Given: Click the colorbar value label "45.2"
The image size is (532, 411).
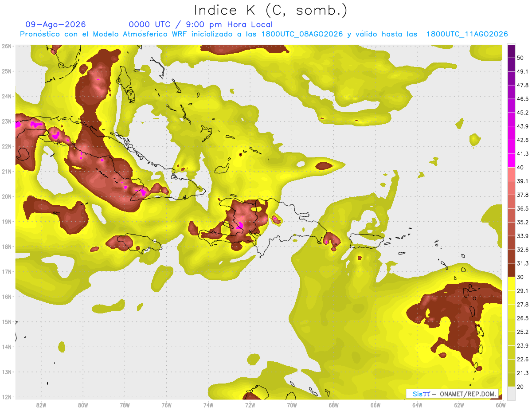Looking at the screenshot, I should pyautogui.click(x=523, y=113).
